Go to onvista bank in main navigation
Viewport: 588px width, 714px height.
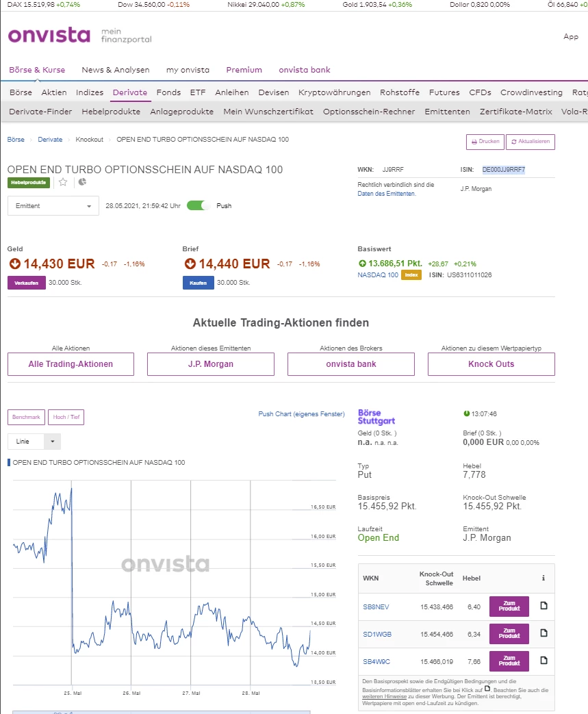305,70
